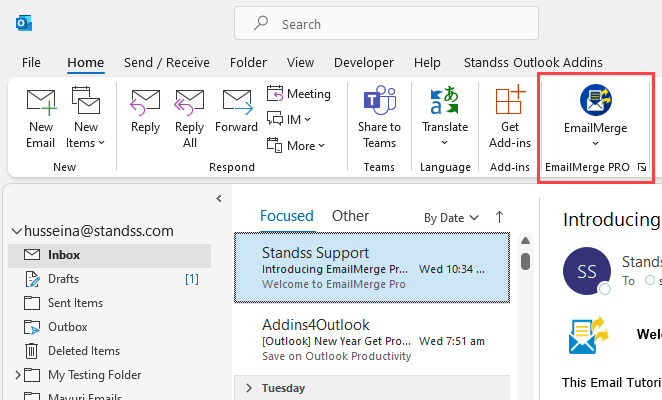Click the Sent Items folder icon
Viewport: 662px width, 400px height.
(32, 303)
